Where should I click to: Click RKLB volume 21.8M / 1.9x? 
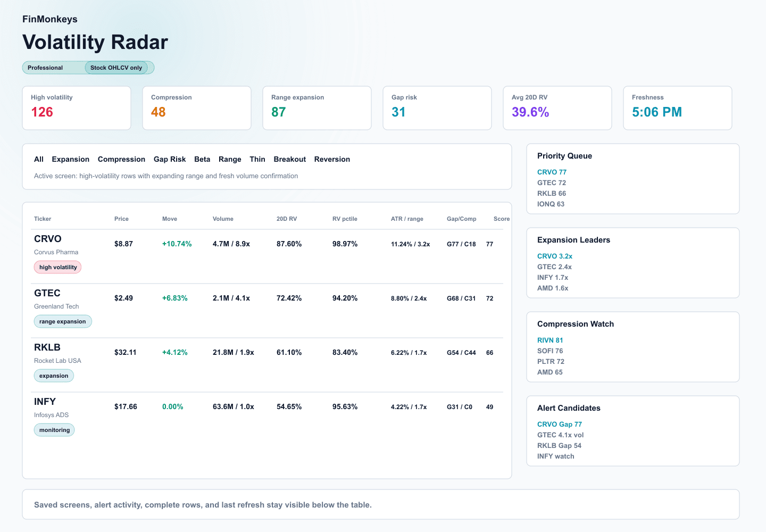(x=234, y=352)
